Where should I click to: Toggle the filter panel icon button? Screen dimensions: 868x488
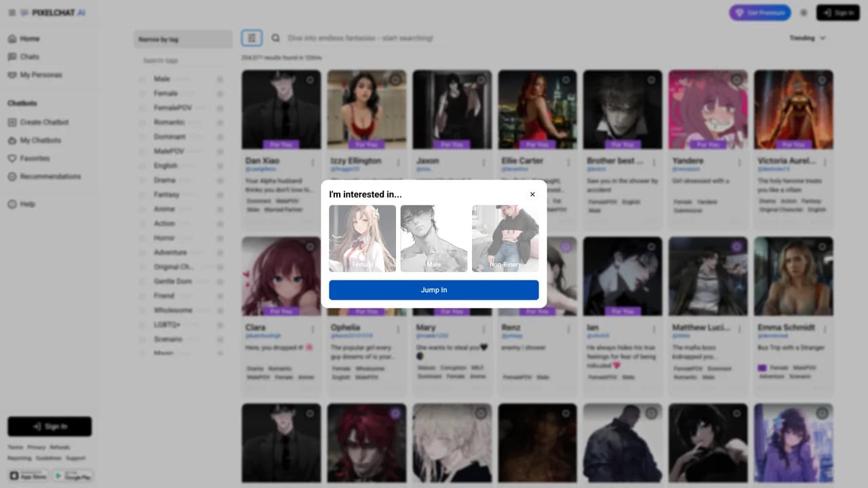(252, 38)
